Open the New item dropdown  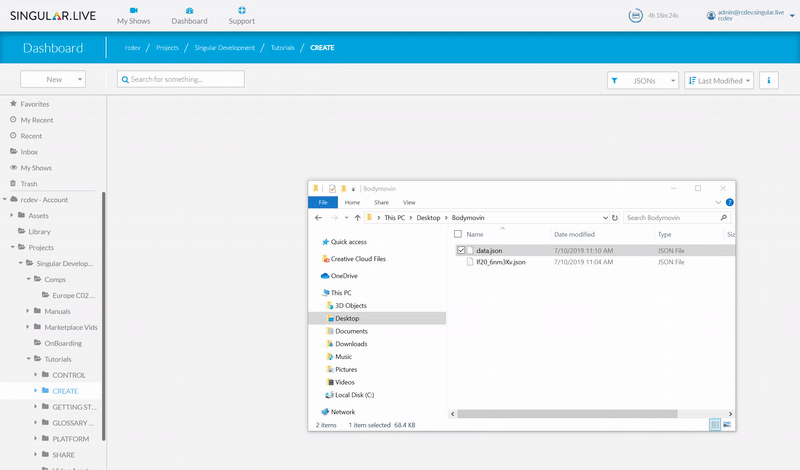click(53, 79)
